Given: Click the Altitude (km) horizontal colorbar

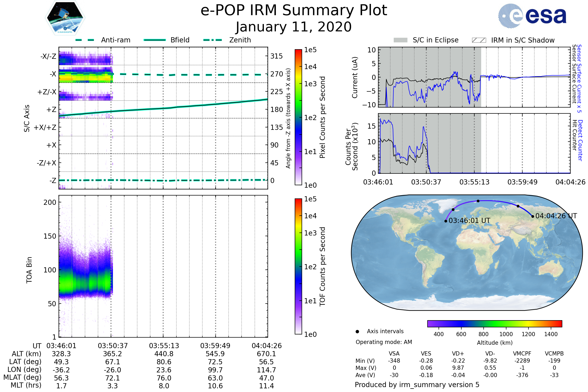Looking at the screenshot, I should tap(494, 323).
